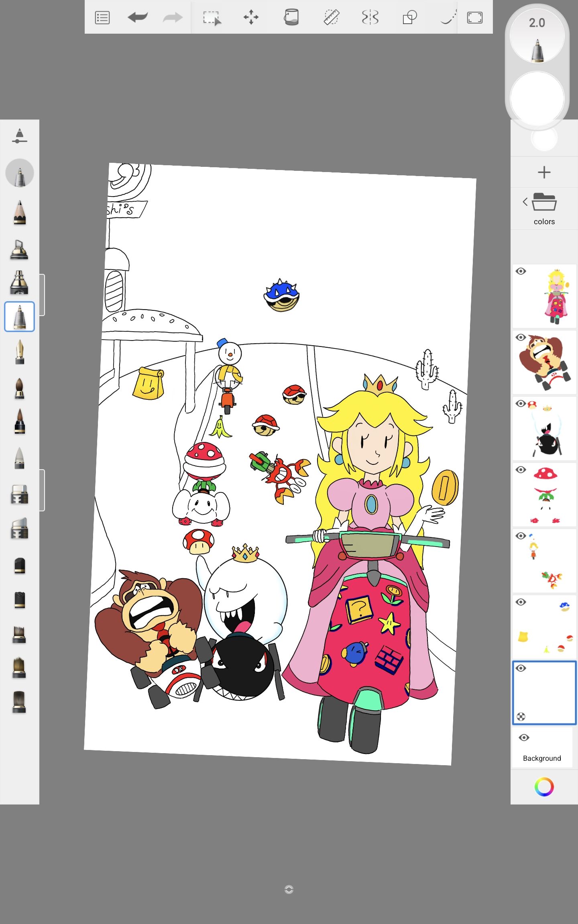The width and height of the screenshot is (578, 924).
Task: Choose the Selection tool
Action: pyautogui.click(x=212, y=18)
